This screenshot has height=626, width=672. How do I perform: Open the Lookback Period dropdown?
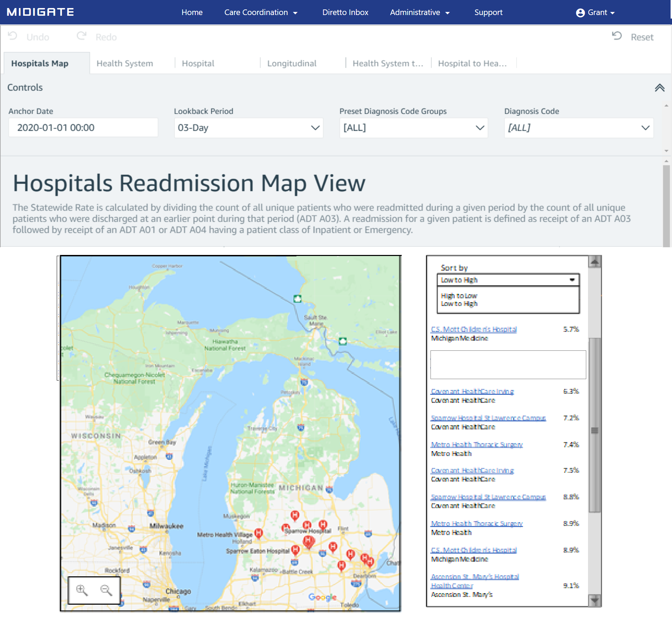click(248, 128)
